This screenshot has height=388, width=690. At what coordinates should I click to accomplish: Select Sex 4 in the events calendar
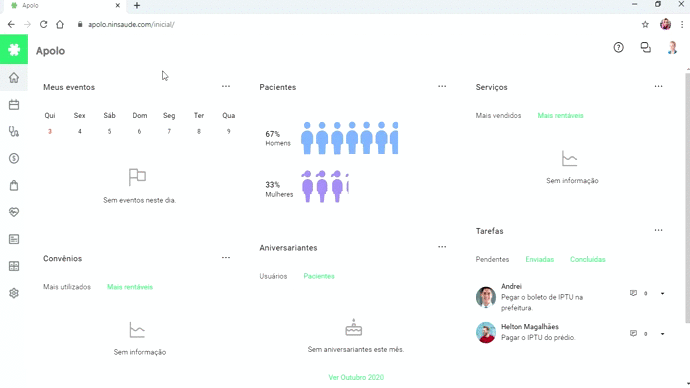click(80, 124)
